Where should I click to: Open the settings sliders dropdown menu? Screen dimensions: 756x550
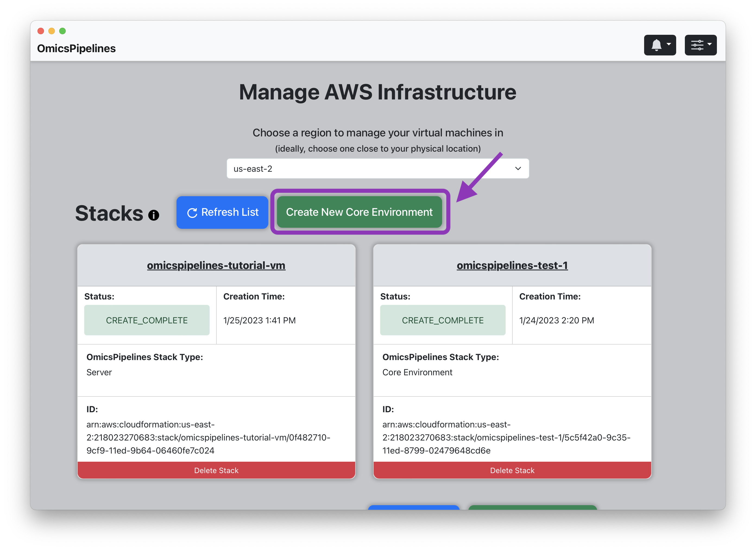point(700,45)
